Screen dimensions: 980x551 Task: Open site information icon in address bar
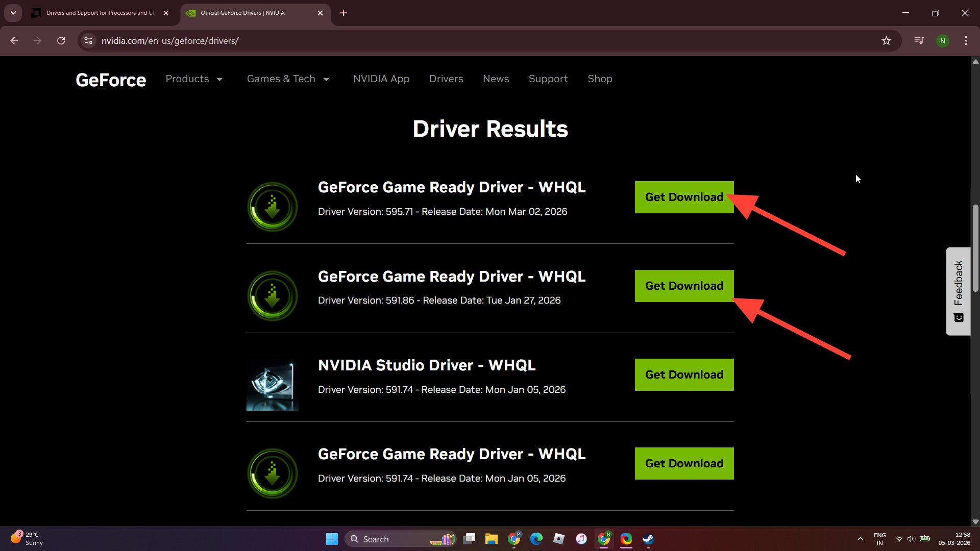[88, 41]
